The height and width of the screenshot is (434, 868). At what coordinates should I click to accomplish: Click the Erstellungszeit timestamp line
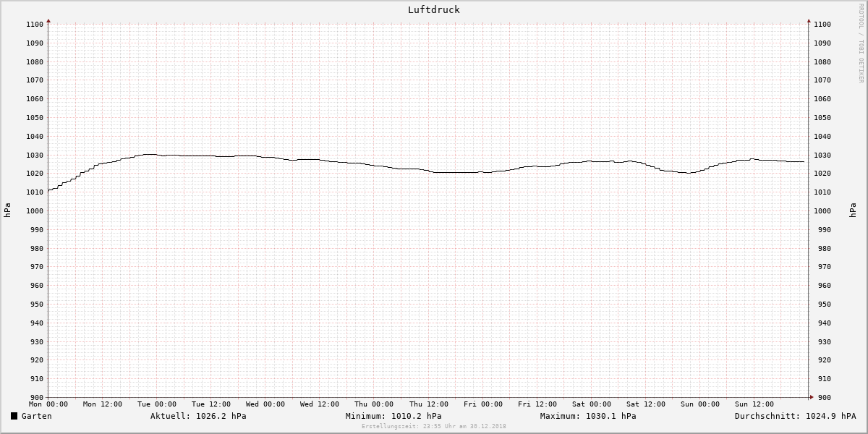[x=434, y=426]
